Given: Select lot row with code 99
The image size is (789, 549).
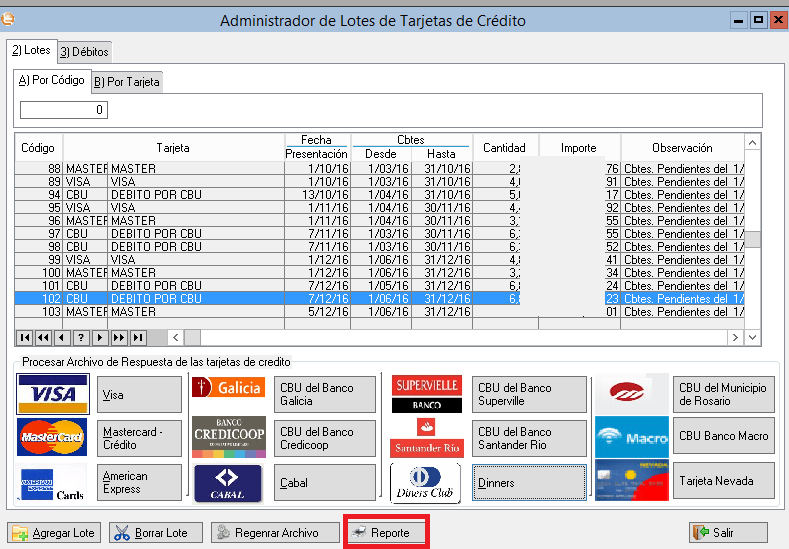Looking at the screenshot, I should (x=200, y=259).
